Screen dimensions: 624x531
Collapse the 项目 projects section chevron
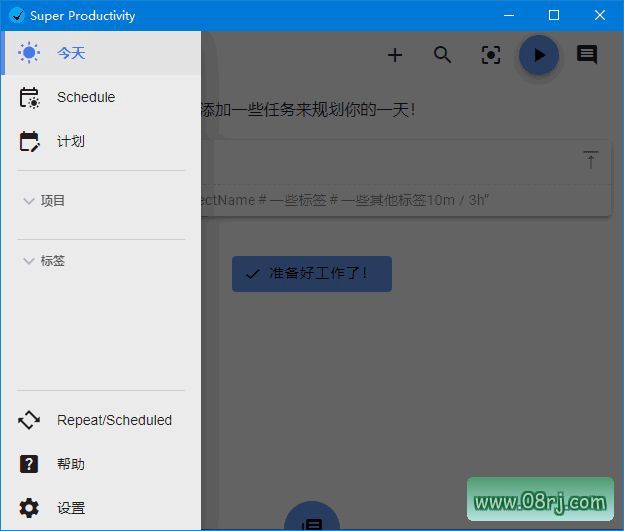pyautogui.click(x=29, y=201)
